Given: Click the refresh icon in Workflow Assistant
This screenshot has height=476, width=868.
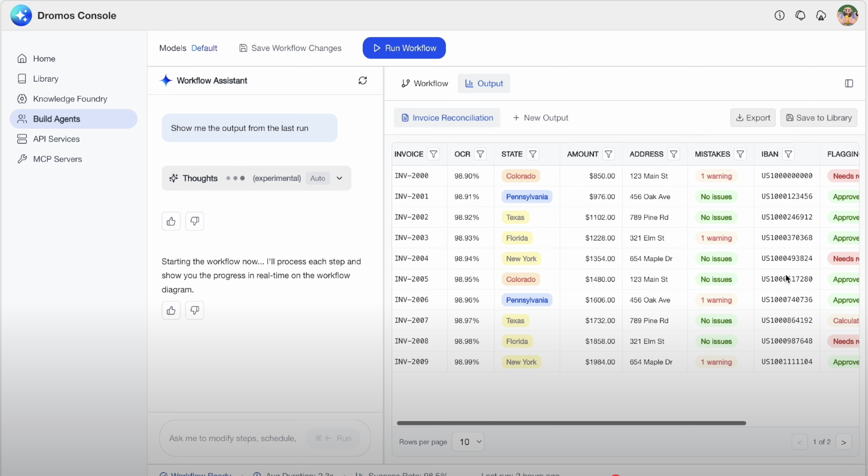Looking at the screenshot, I should click(x=363, y=81).
